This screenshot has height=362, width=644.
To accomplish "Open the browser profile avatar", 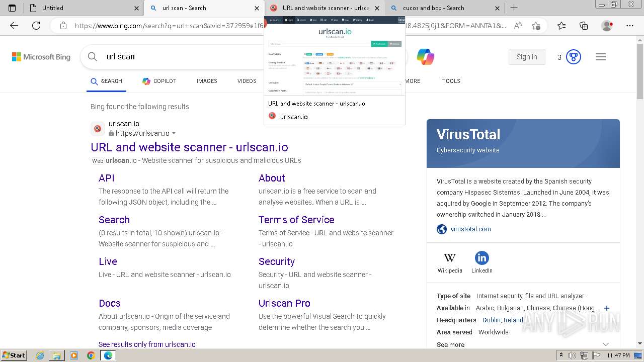I will pos(607,26).
